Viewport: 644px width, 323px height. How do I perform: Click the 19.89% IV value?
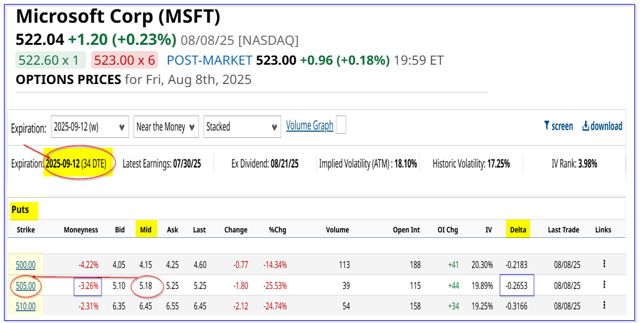pos(482,285)
